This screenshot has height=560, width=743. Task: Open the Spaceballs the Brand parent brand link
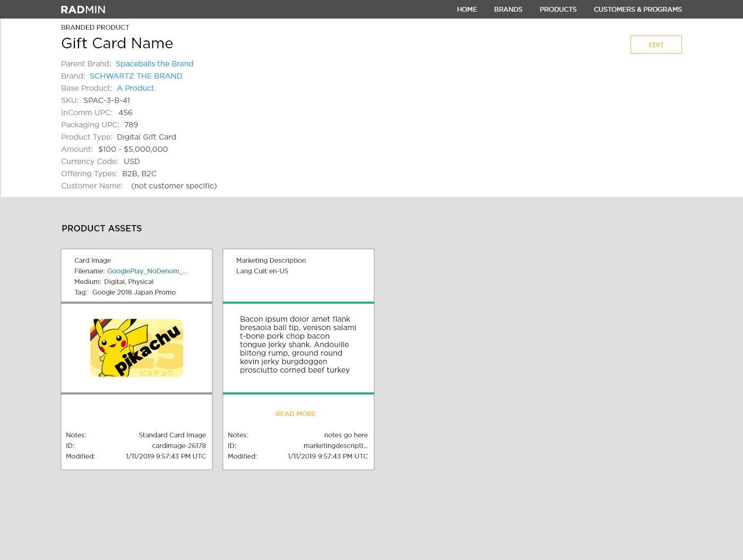pyautogui.click(x=154, y=64)
